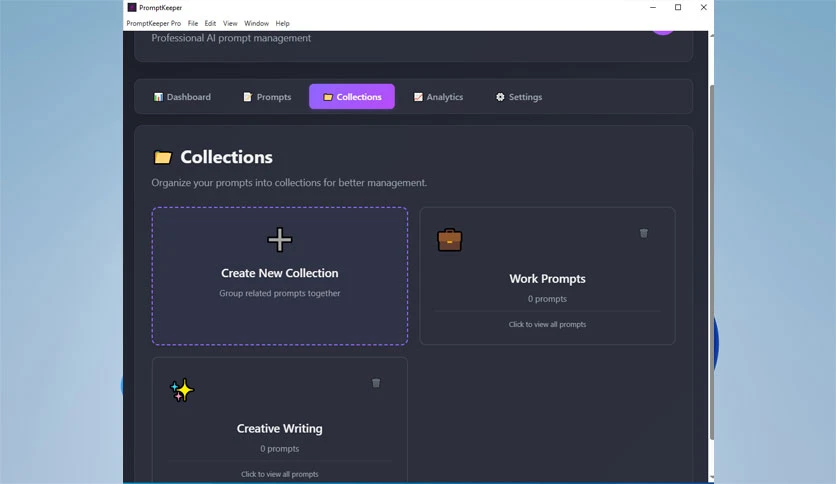The image size is (836, 484).
Task: Go to the Settings tab
Action: pyautogui.click(x=519, y=97)
